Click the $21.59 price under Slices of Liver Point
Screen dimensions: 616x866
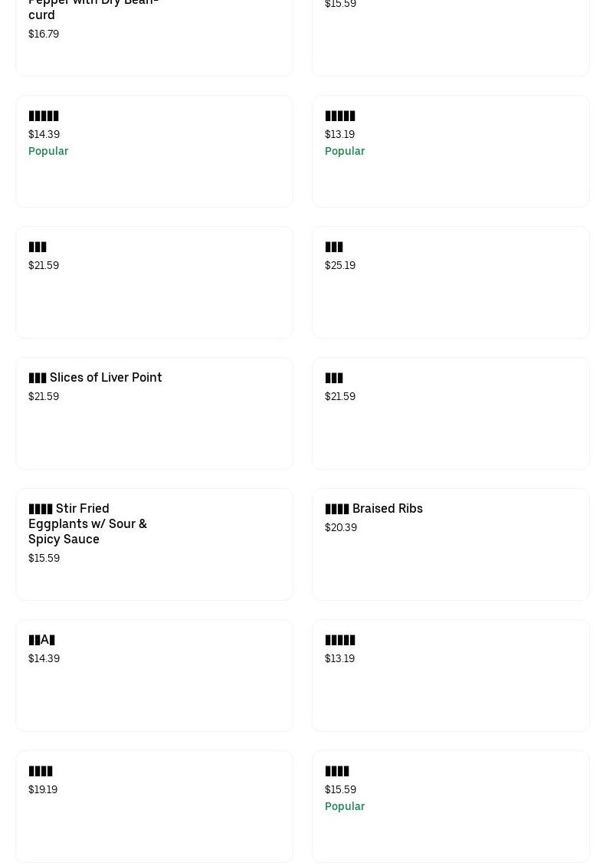pyautogui.click(x=44, y=397)
